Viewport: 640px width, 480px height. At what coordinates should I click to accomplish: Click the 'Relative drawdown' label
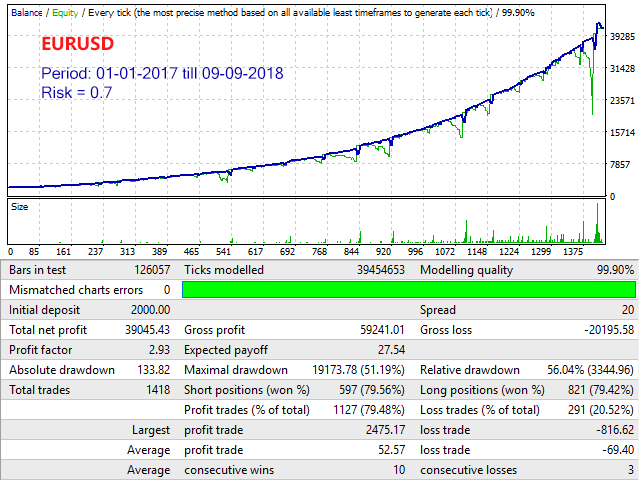tap(470, 370)
